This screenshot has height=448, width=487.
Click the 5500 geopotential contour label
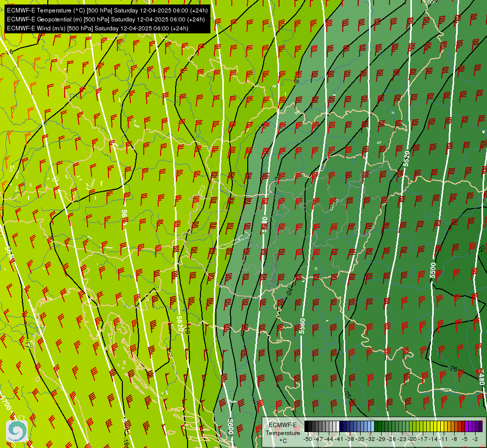coord(433,270)
